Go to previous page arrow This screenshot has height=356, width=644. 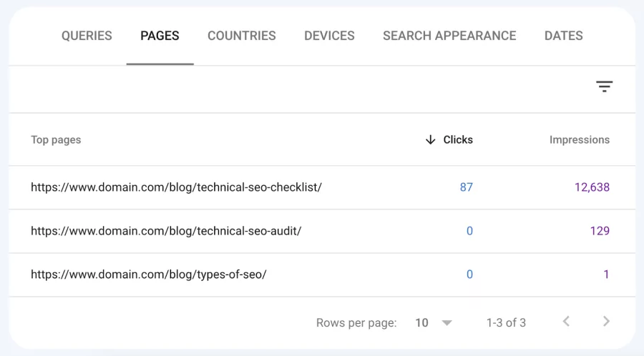(566, 322)
